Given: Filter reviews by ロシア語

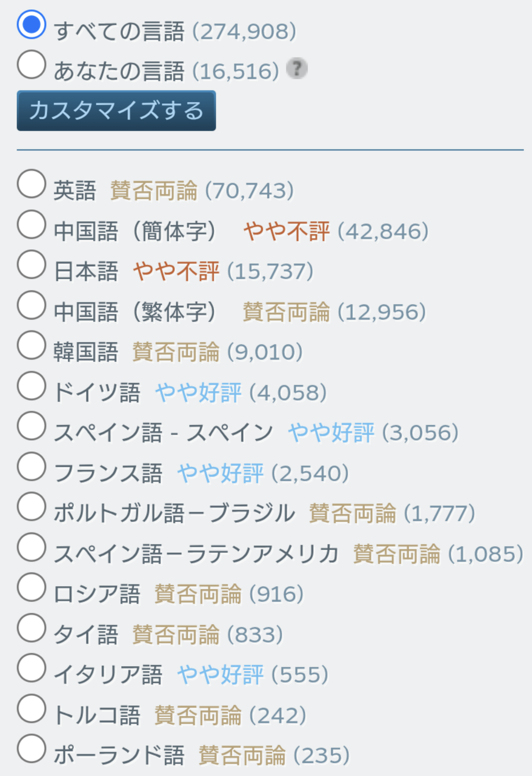Looking at the screenshot, I should [x=32, y=587].
